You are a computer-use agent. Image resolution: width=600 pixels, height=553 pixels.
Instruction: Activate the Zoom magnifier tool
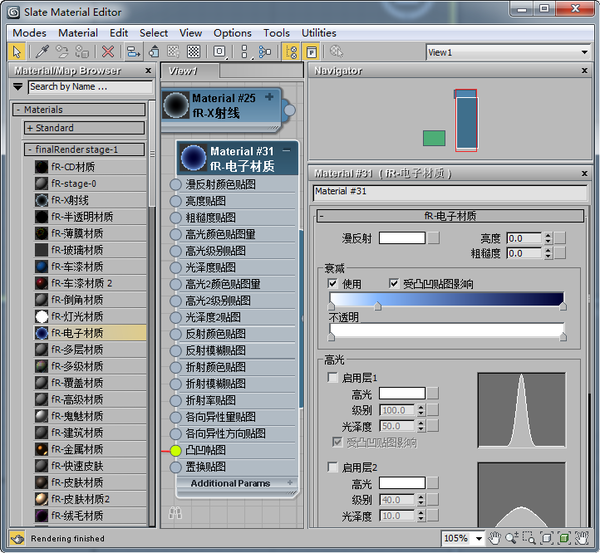click(512, 539)
